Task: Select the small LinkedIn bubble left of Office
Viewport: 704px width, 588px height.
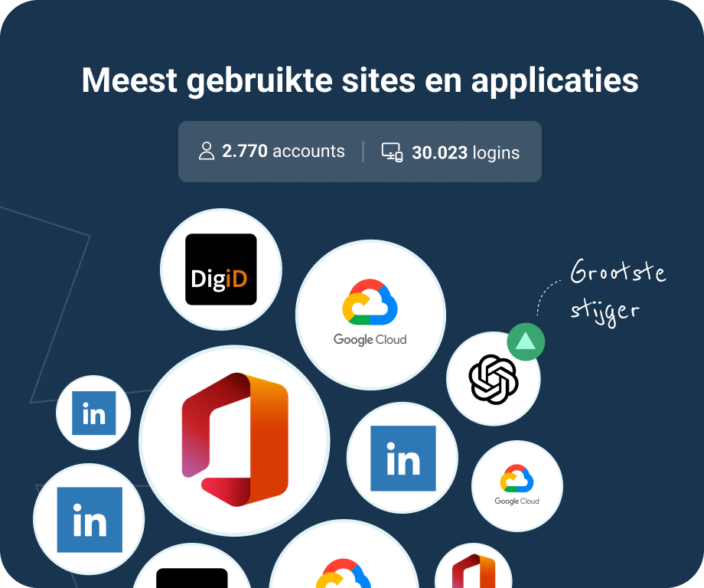Action: (93, 413)
